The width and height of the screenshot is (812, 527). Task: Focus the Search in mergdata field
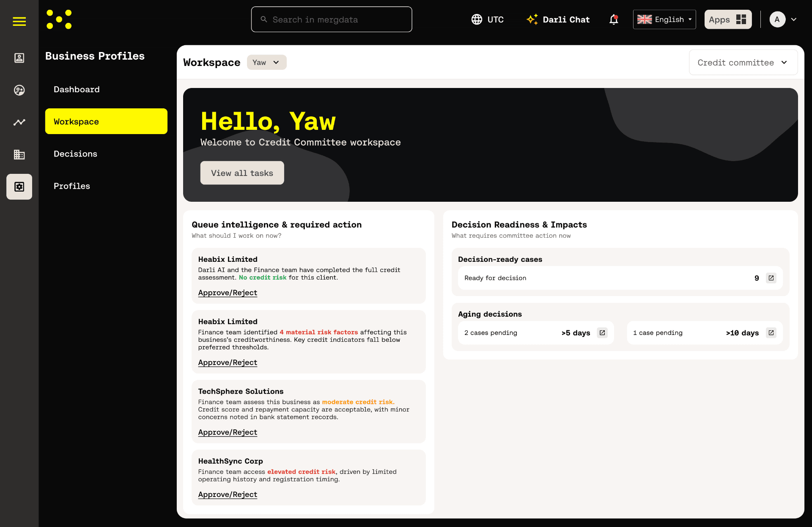332,19
